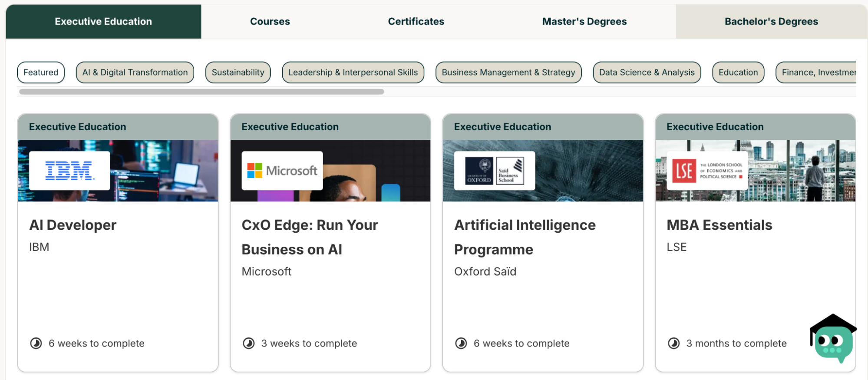The height and width of the screenshot is (380, 868).
Task: Open the Executive Education tab
Action: tap(103, 21)
